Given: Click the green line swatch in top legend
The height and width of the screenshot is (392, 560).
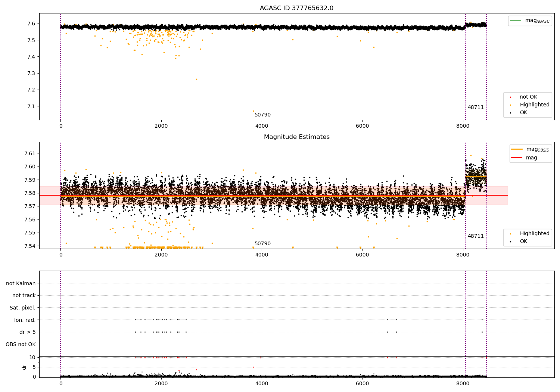Looking at the screenshot, I should pyautogui.click(x=516, y=20).
